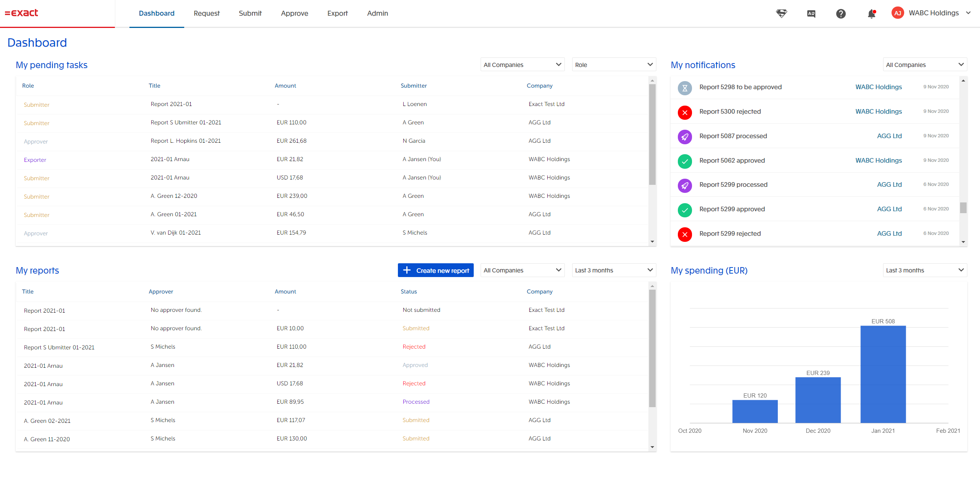
Task: Open Last 3 months filter in My reports
Action: [614, 270]
